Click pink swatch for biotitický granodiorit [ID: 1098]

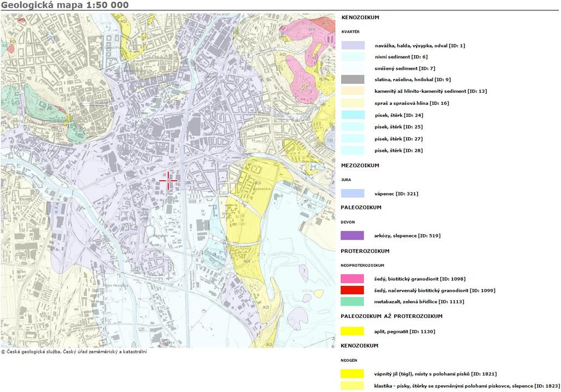point(353,279)
